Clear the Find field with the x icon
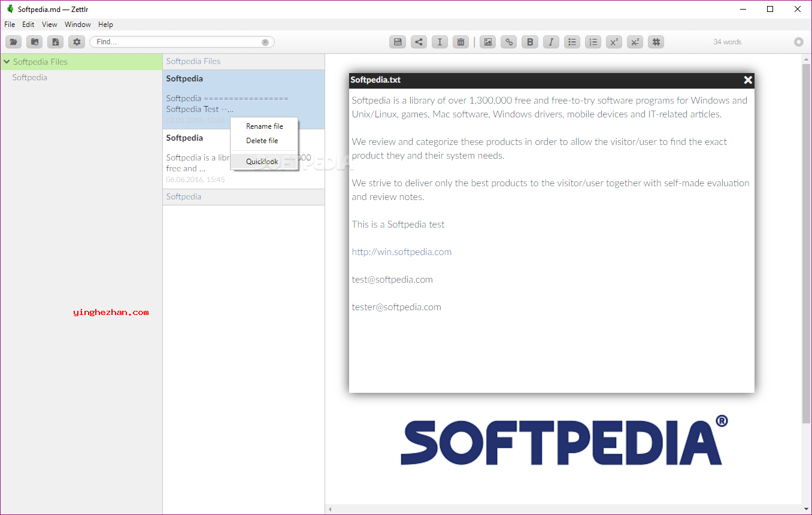The image size is (812, 515). (265, 42)
